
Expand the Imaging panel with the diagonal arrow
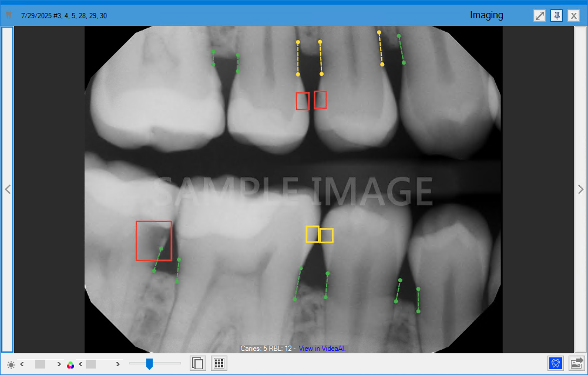click(539, 15)
